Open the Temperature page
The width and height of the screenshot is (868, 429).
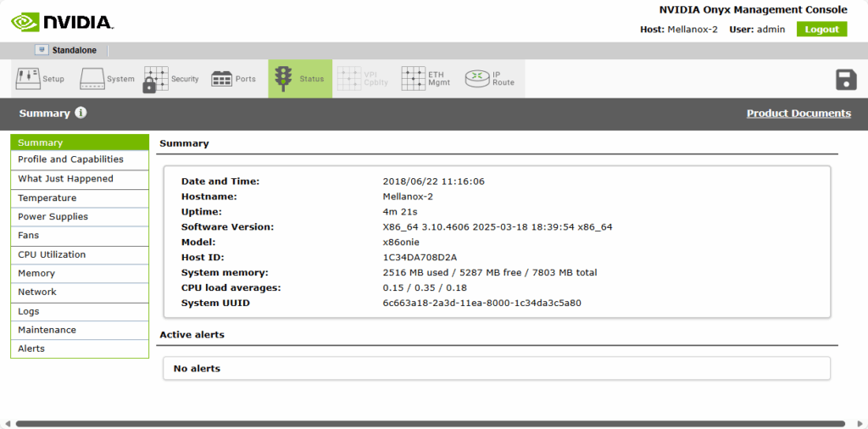(80, 198)
